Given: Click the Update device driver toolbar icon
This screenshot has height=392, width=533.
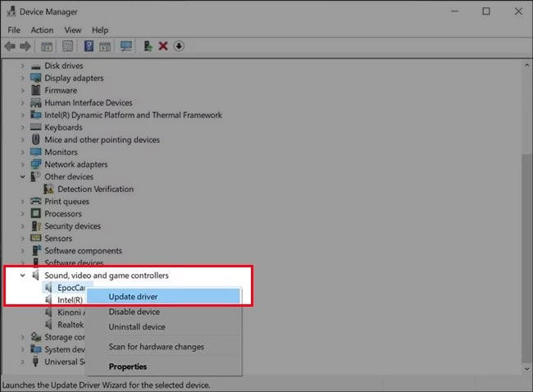Looking at the screenshot, I should (x=148, y=46).
